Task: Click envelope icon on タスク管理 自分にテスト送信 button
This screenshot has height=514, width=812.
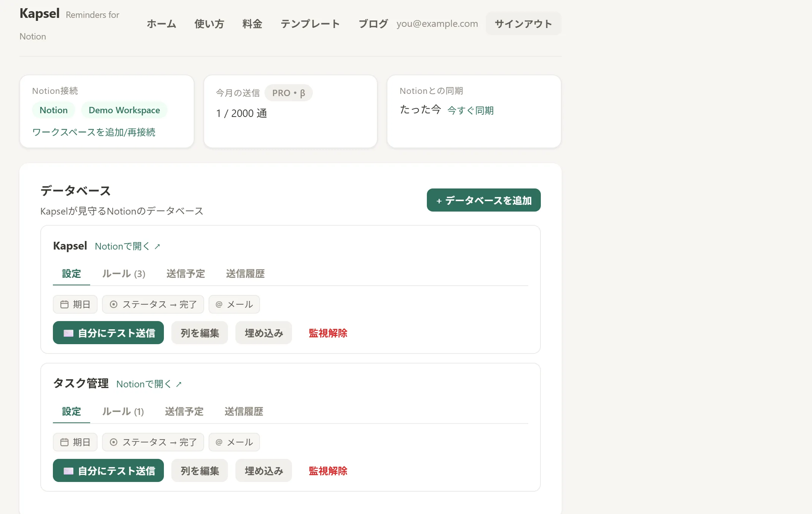Action: (69, 471)
